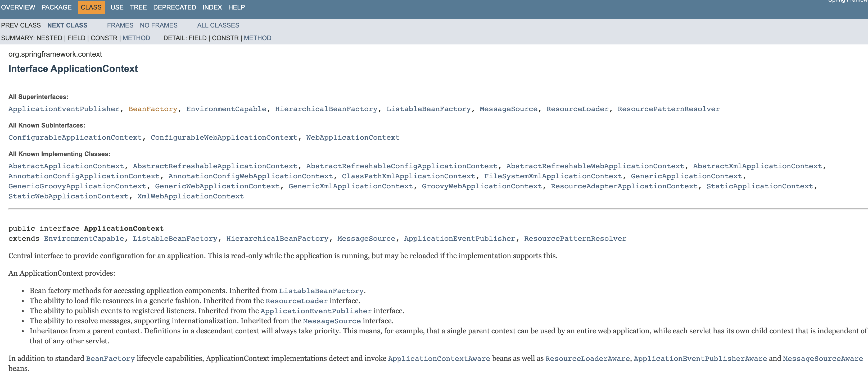Switch to the FRAMES view
Viewport: 868px width, 373px height.
[x=120, y=25]
